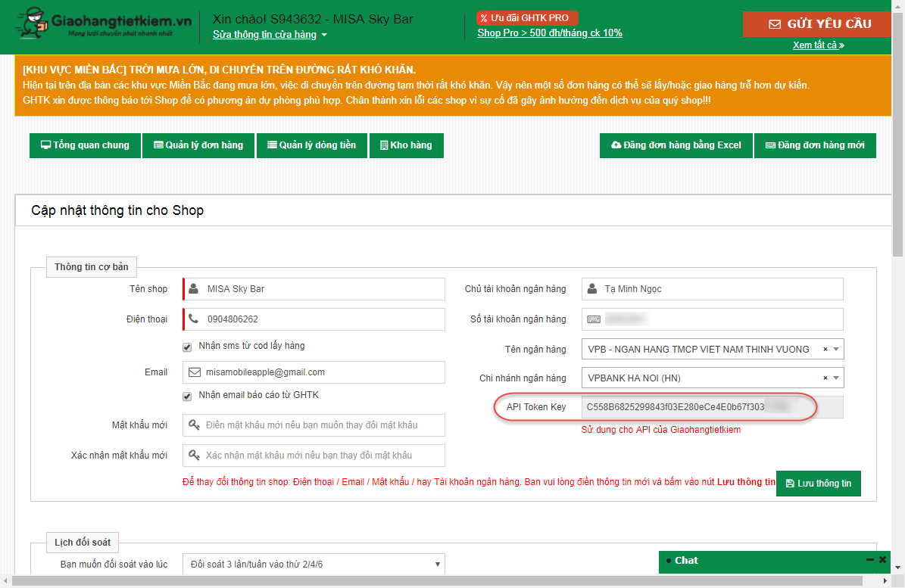Open Quản lý dòng tiền tab
This screenshot has height=588, width=905.
point(312,145)
